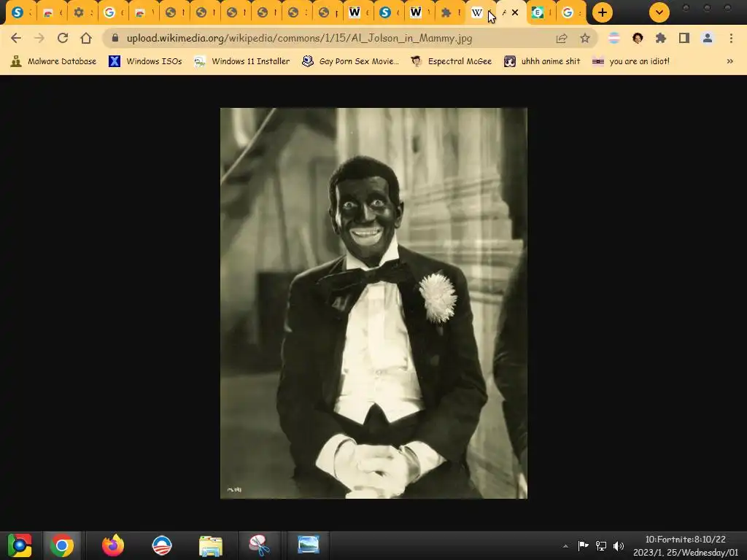Open the striped flag extension icon
This screenshot has height=560, width=747.
click(614, 38)
